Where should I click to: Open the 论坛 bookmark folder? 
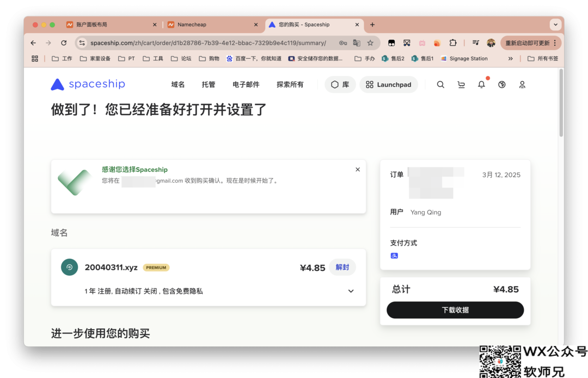click(181, 58)
